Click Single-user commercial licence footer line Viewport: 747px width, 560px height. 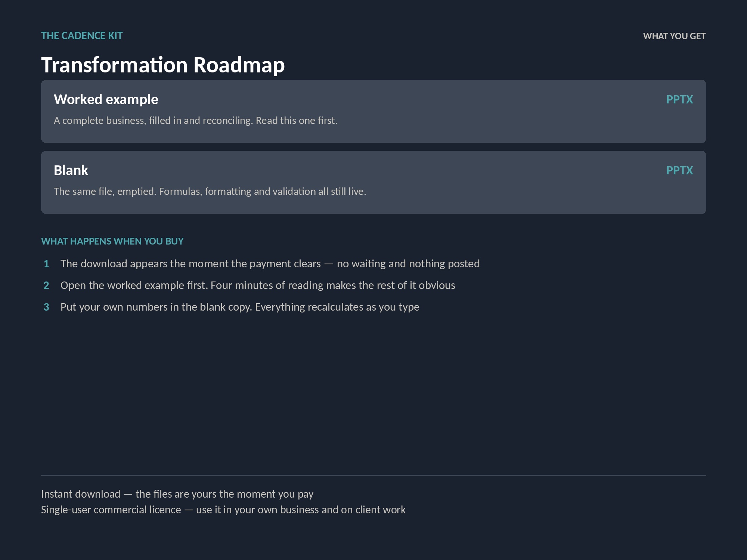pyautogui.click(x=223, y=510)
